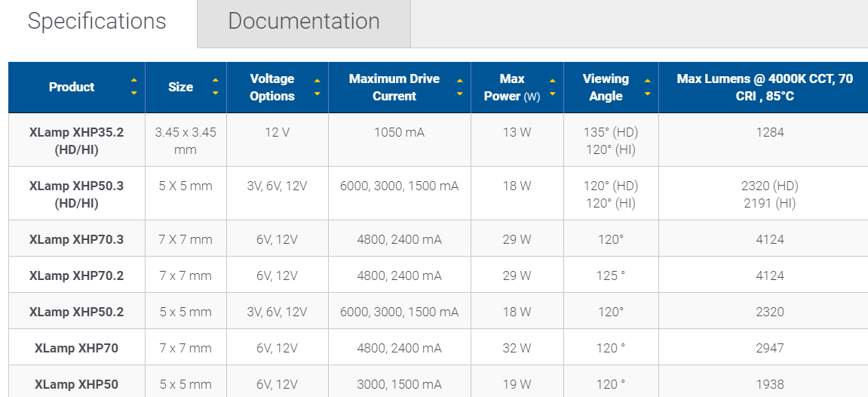Open XLamp XHP50.3 (HD/HI) product

[76, 194]
